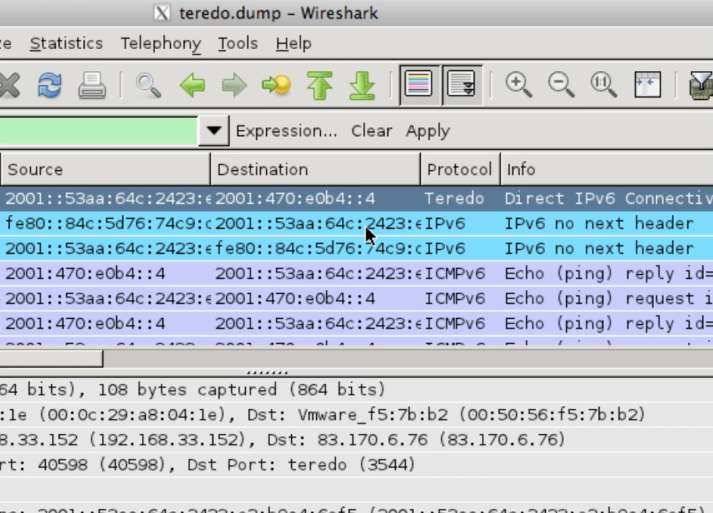Image resolution: width=713 pixels, height=513 pixels.
Task: Click the close capture file X icon
Action: (x=9, y=85)
